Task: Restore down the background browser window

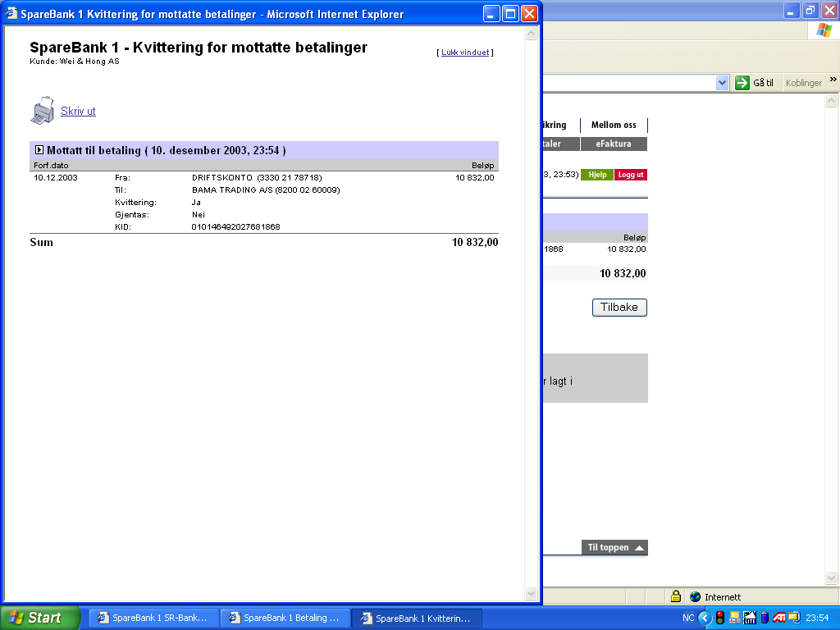Action: coord(810,10)
